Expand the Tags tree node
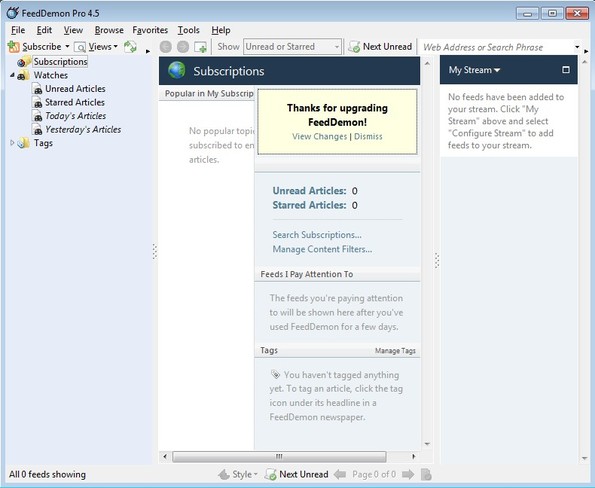This screenshot has height=488, width=595. [x=12, y=143]
